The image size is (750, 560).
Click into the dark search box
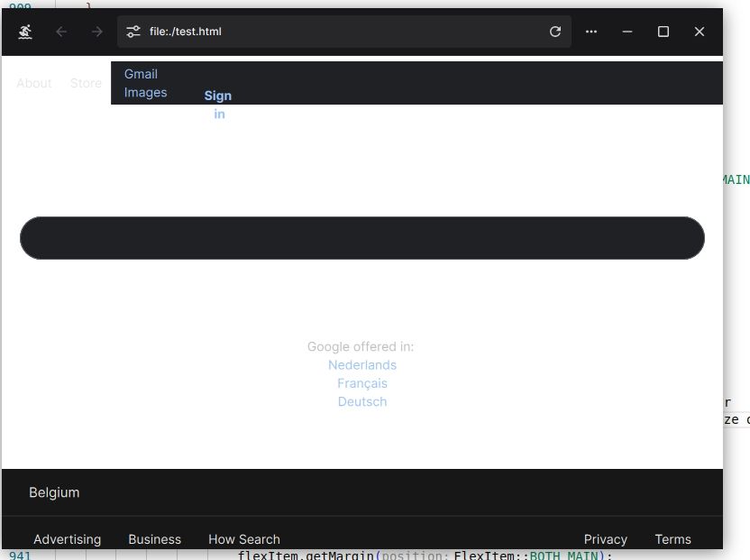[362, 238]
